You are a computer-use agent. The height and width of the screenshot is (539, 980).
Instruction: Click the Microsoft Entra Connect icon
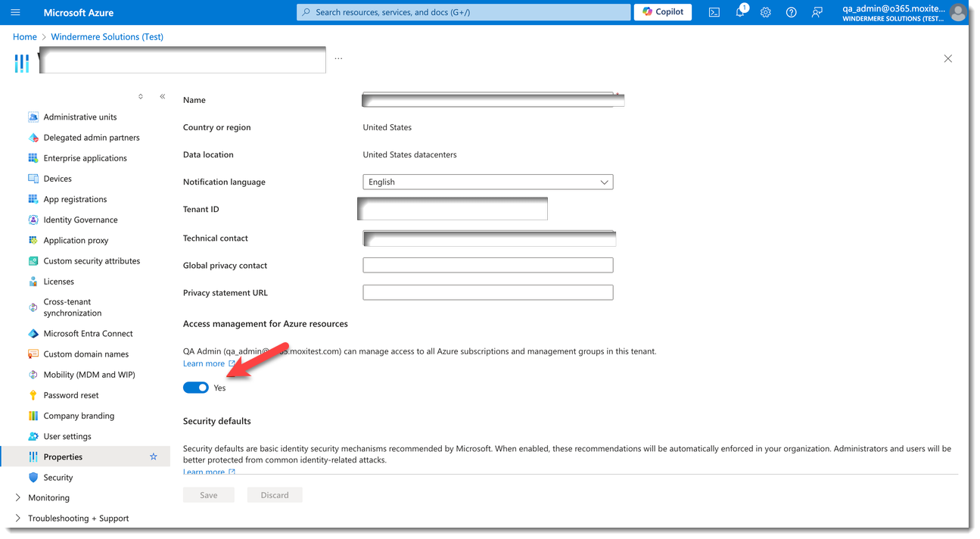[x=33, y=333]
